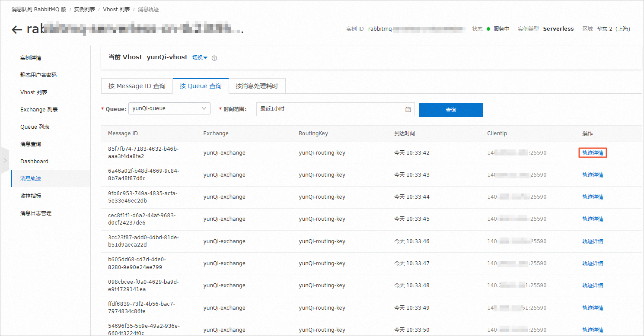This screenshot has height=336, width=644.
Task: Click the region value 华东 2 (上海)
Action: (x=614, y=29)
